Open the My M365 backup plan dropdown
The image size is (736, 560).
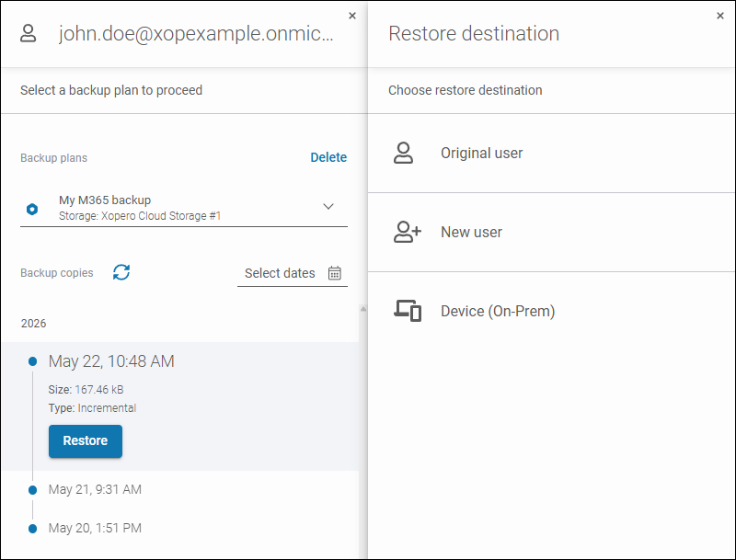(x=183, y=208)
